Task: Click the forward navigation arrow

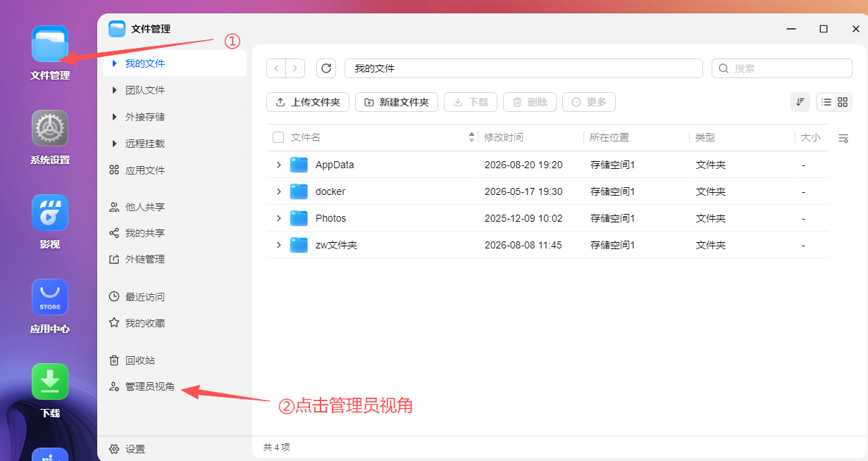Action: 294,68
